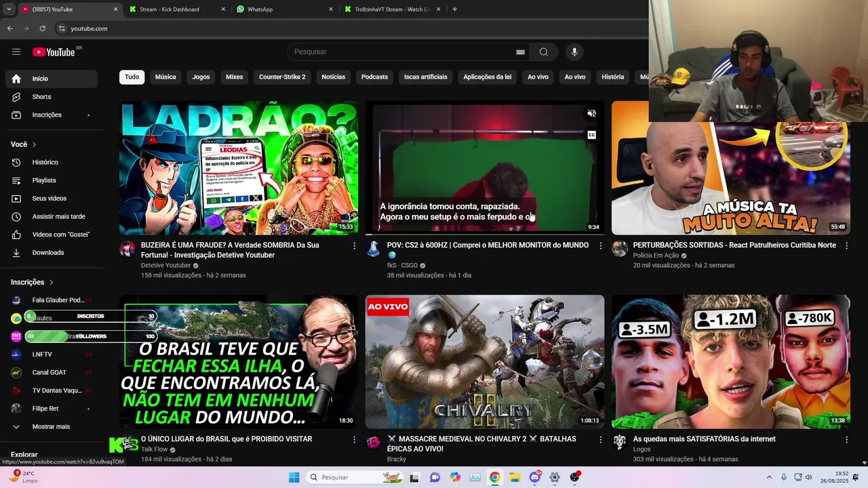Image resolution: width=868 pixels, height=488 pixels.
Task: Open Polícia Em Ação channel avatar
Action: tap(620, 249)
